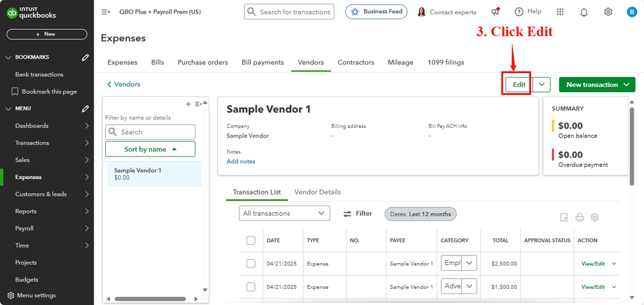Go back to Vendors list

click(x=124, y=84)
